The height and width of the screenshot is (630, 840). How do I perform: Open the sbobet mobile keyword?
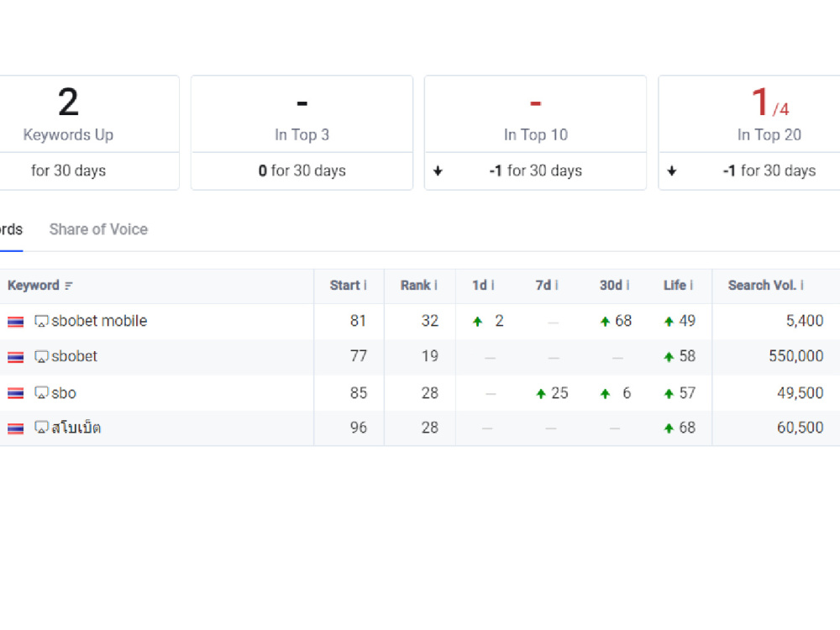tap(99, 321)
